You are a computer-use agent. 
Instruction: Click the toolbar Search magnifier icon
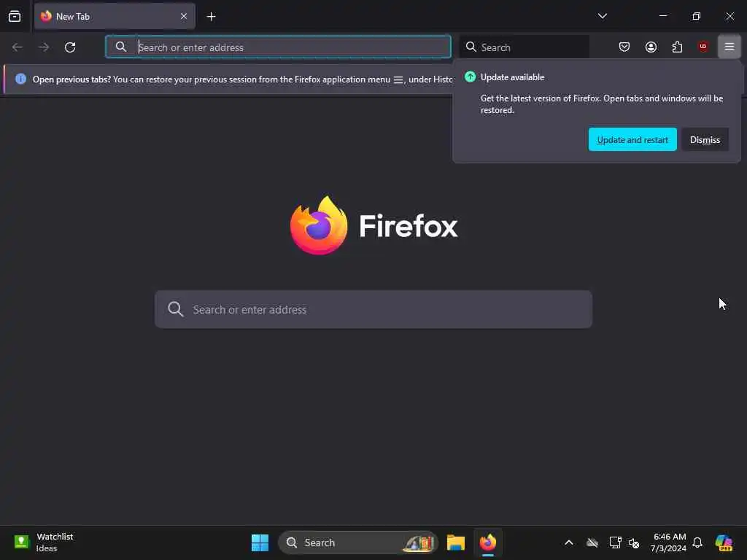(471, 47)
